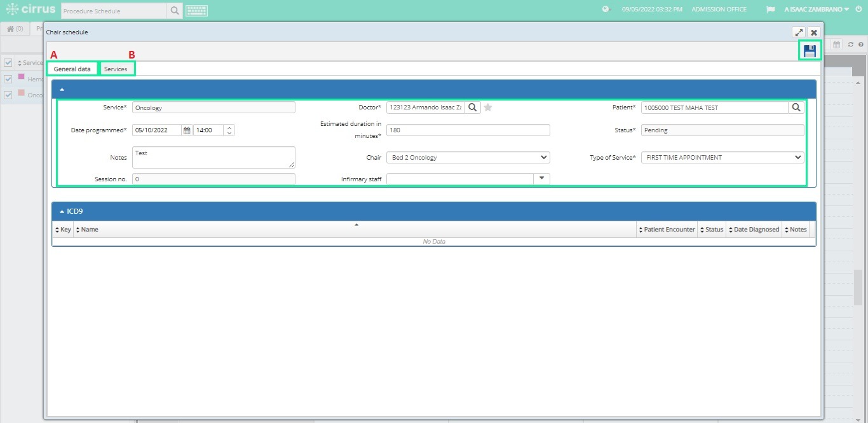The height and width of the screenshot is (423, 868).
Task: Search for a patient using magnifier icon
Action: (x=796, y=107)
